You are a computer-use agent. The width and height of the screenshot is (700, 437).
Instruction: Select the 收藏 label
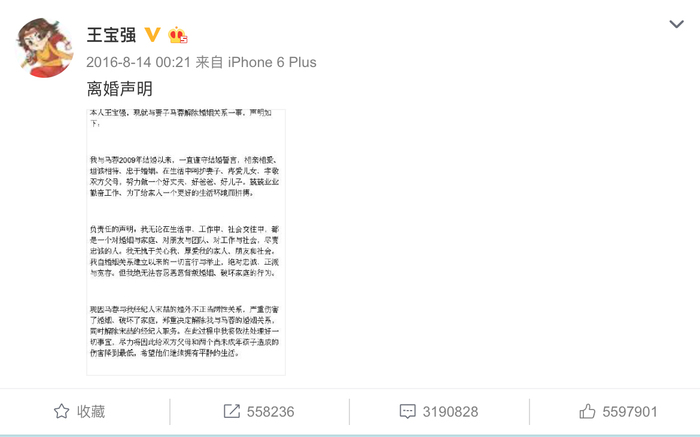point(91,411)
